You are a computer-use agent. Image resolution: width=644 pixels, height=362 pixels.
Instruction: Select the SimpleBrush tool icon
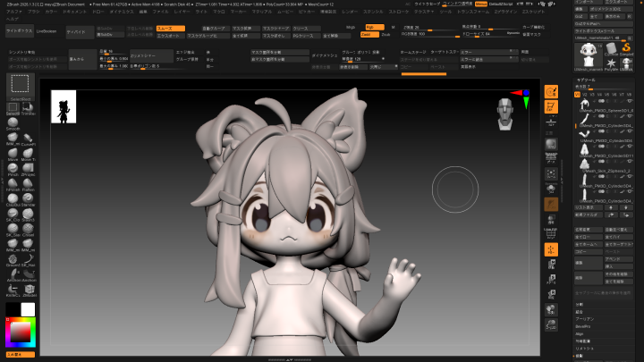tap(626, 48)
